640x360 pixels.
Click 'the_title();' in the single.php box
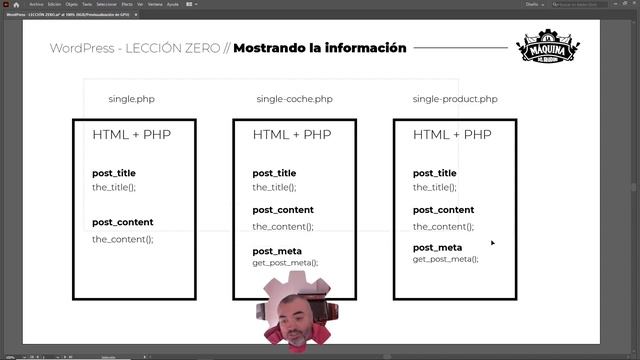pos(114,188)
